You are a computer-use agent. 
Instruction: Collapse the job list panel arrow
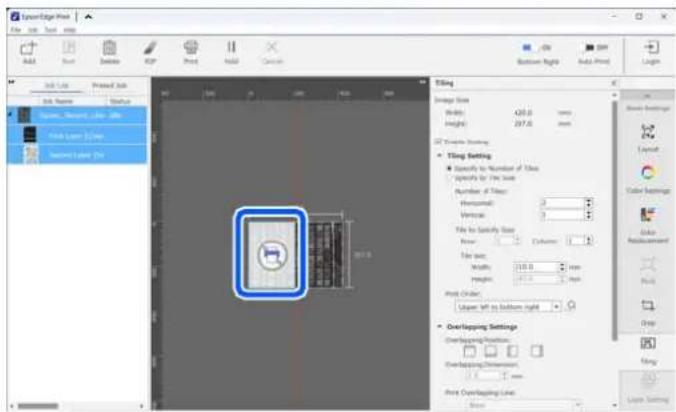point(12,81)
